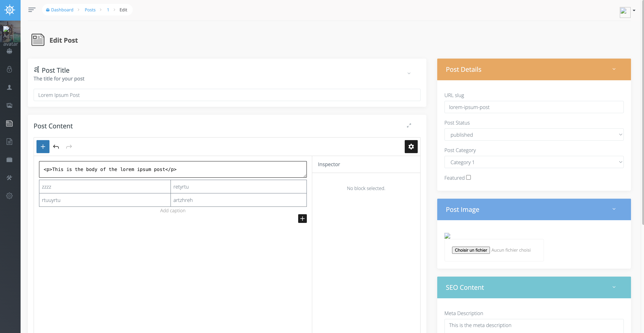Click the ship helm logo at top left
This screenshot has width=644, height=333.
coord(10,10)
